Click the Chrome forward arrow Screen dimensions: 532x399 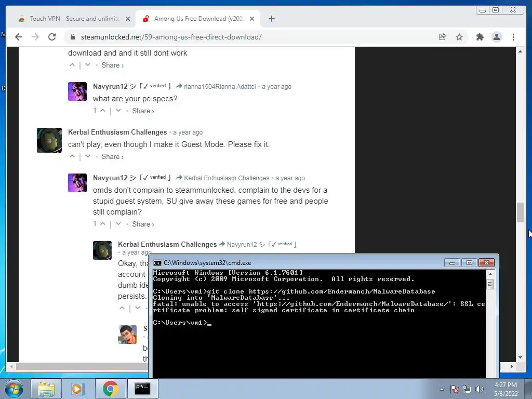[35, 37]
